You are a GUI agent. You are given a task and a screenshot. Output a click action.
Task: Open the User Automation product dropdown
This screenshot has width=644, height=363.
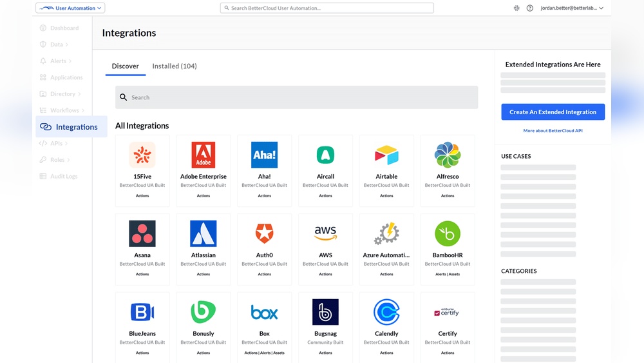click(x=70, y=8)
